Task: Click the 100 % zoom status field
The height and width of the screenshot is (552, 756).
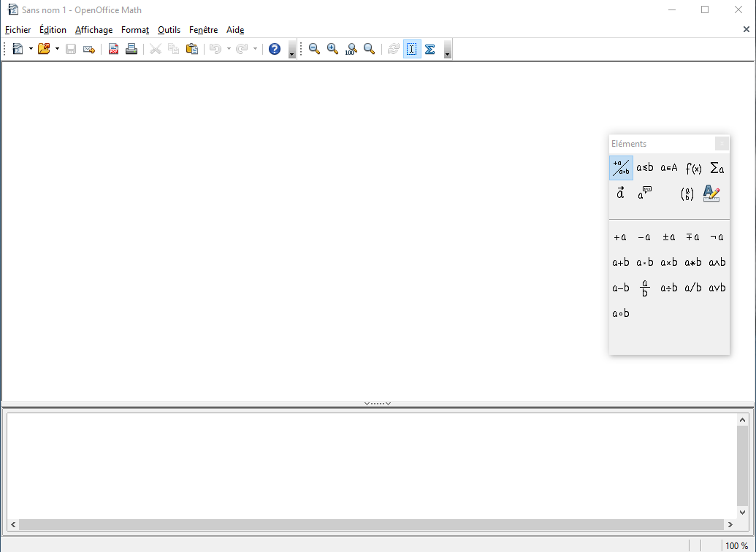Action: (x=736, y=545)
